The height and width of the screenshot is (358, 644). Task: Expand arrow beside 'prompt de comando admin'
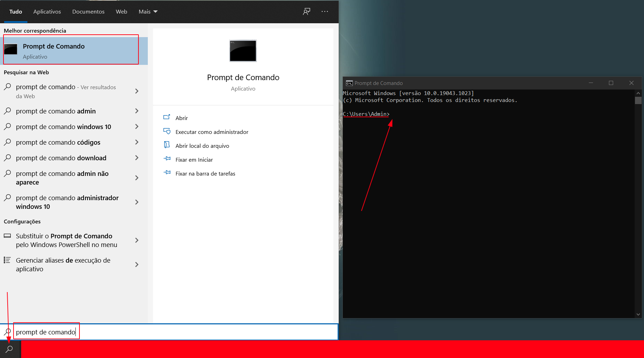(x=137, y=111)
